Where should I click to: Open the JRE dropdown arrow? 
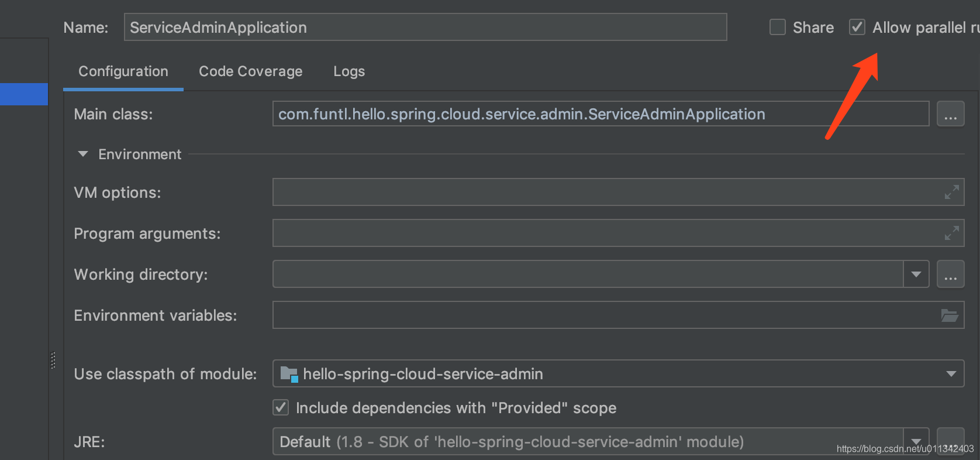pyautogui.click(x=916, y=441)
